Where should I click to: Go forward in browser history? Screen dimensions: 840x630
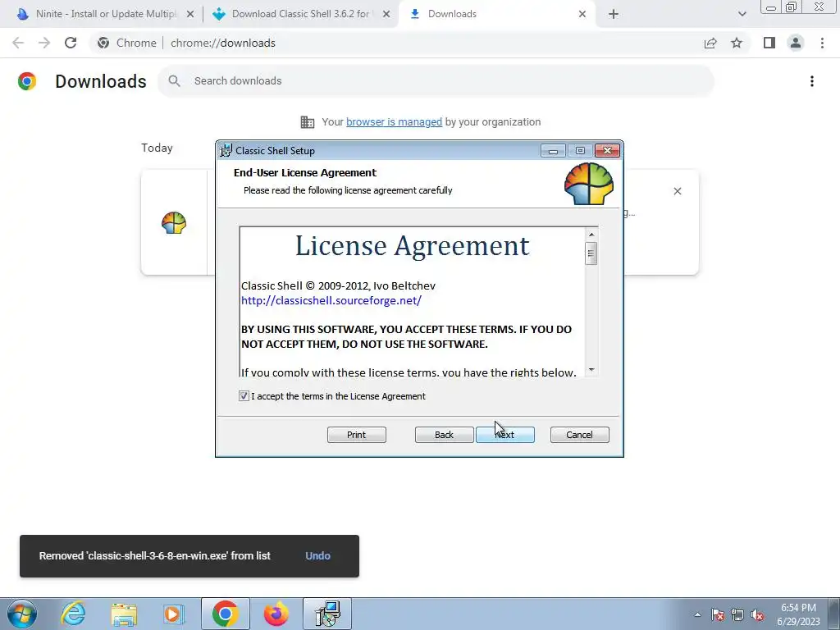tap(44, 43)
